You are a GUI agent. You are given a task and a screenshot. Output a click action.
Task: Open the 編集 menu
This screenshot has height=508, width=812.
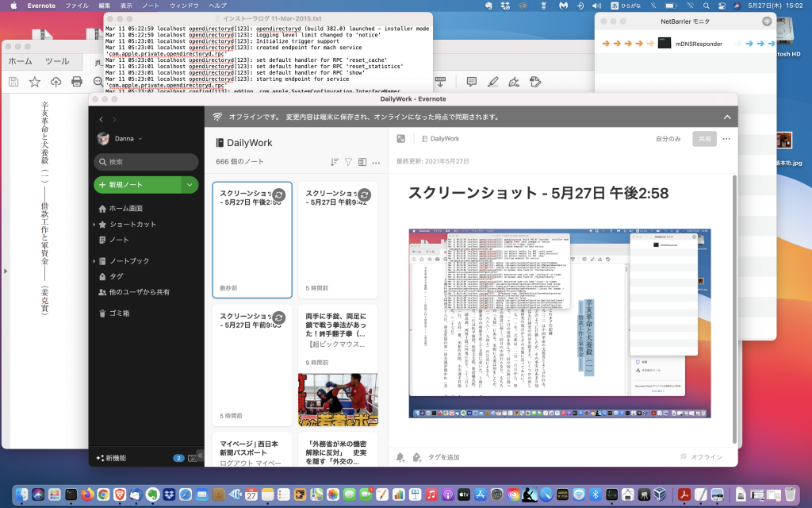(x=104, y=6)
